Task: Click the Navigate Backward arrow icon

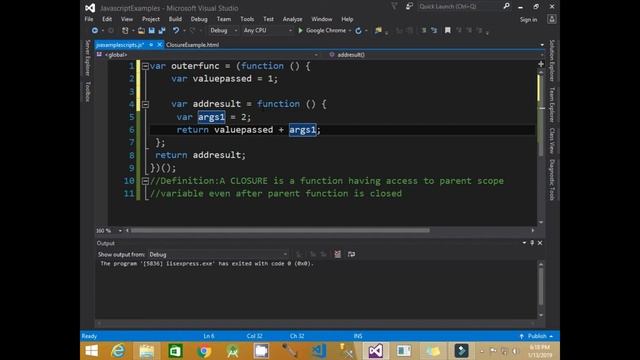Action: pyautogui.click(x=95, y=31)
